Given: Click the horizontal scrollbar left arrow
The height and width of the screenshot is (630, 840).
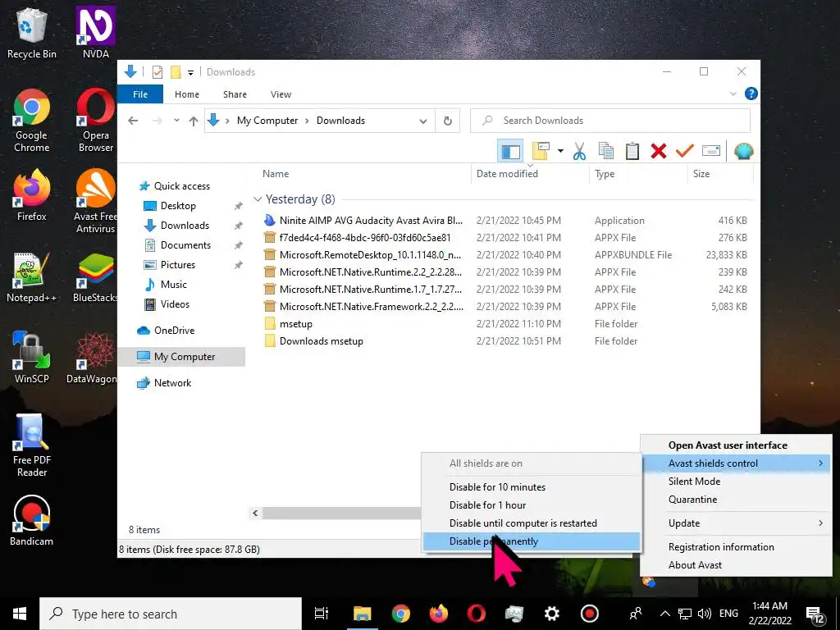Looking at the screenshot, I should [256, 514].
